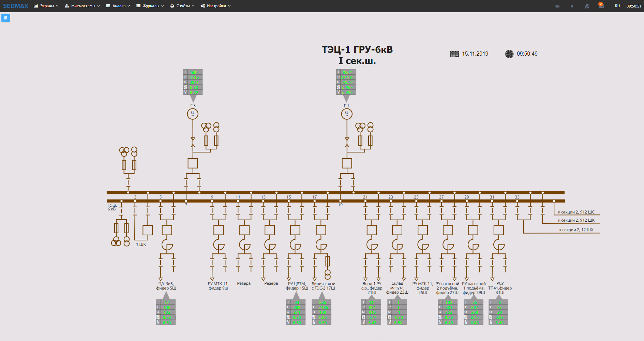The image size is (644, 341).
Task: Open the Журналы menu
Action: (x=150, y=6)
